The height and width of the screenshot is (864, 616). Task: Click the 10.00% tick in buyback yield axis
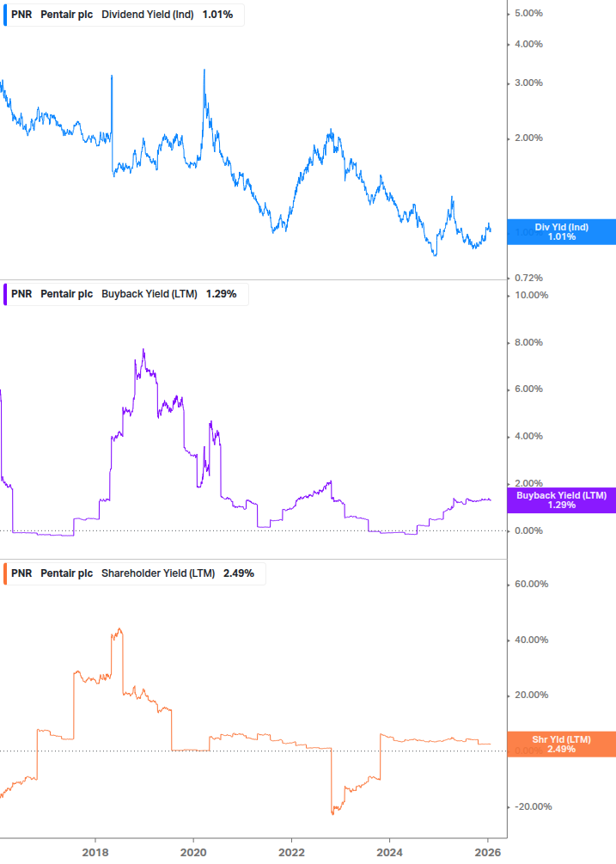[x=531, y=296]
